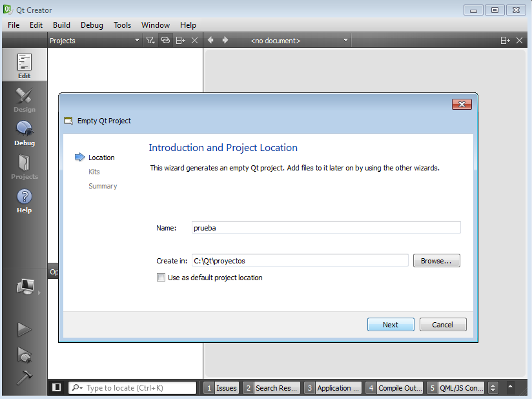This screenshot has width=532, height=399.
Task: Select the Kits wizard step
Action: pyautogui.click(x=94, y=172)
